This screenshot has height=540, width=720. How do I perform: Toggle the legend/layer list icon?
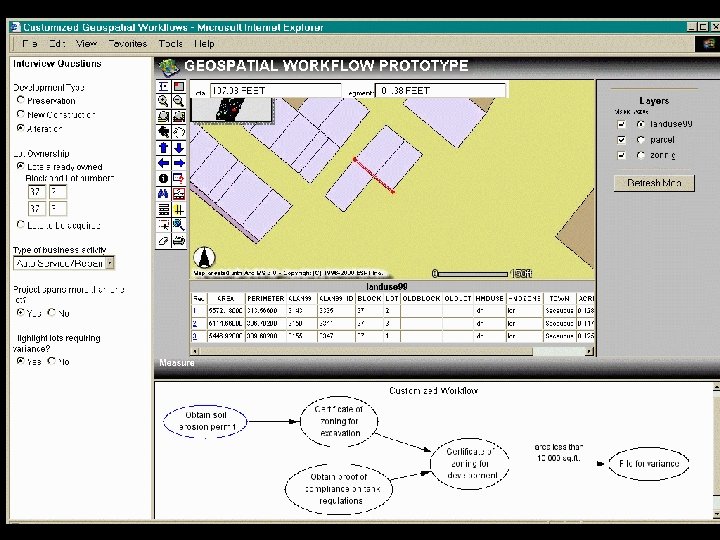[163, 87]
